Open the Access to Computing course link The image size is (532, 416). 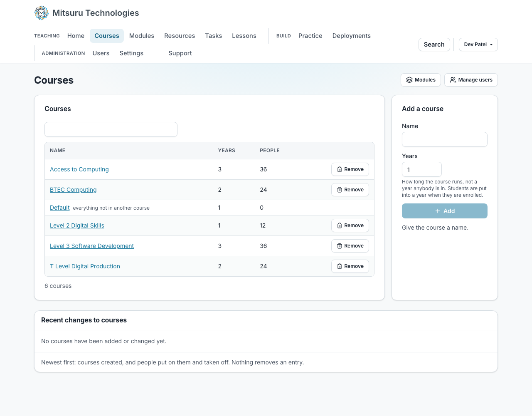(x=79, y=169)
